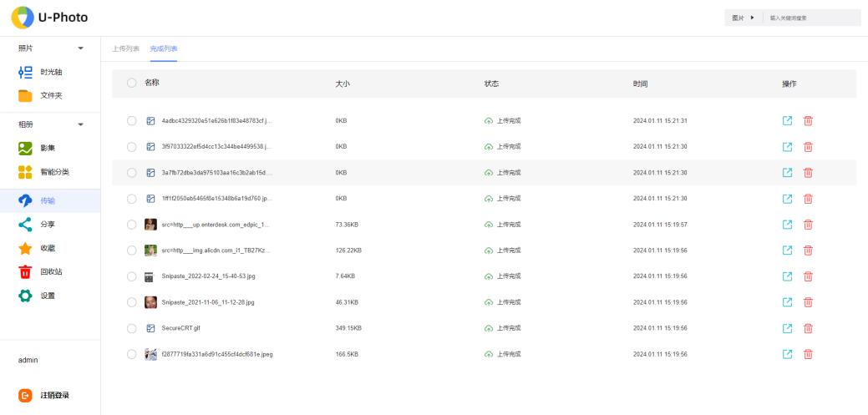
Task: Delete the SecureCRT.gif upload record
Action: click(x=808, y=328)
